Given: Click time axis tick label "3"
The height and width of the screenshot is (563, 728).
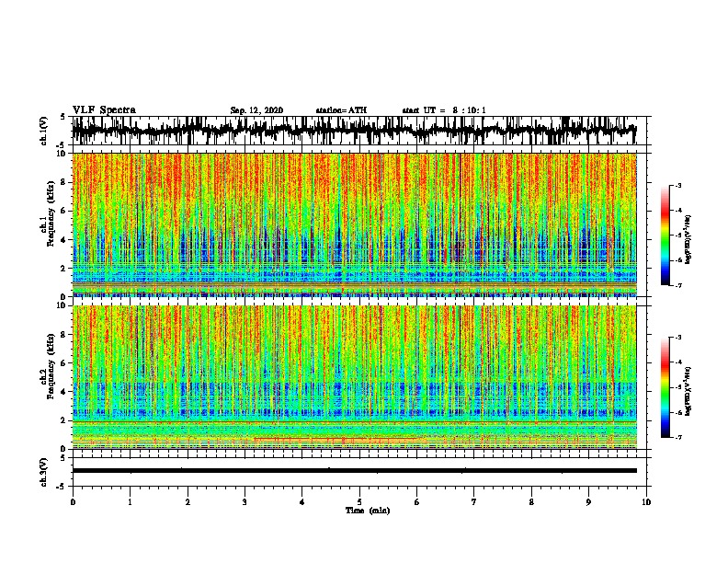Looking at the screenshot, I should coord(245,502).
